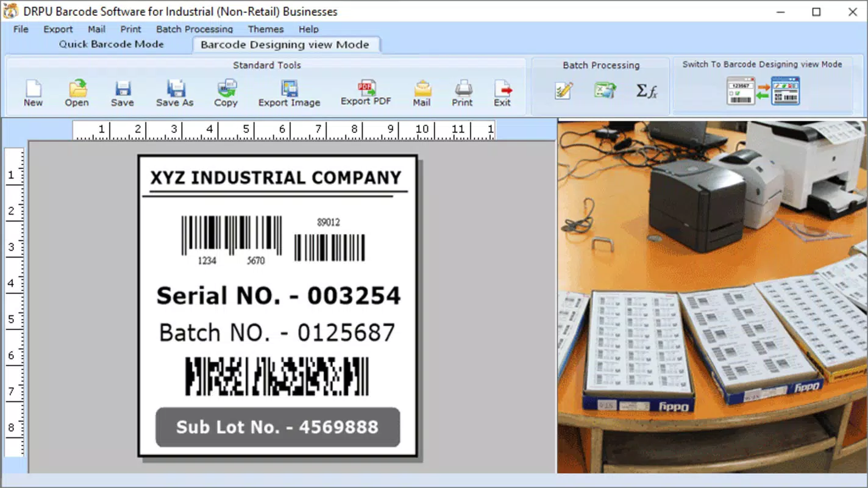Switch to Quick Barcode Mode tab
The width and height of the screenshot is (868, 488).
pyautogui.click(x=112, y=44)
